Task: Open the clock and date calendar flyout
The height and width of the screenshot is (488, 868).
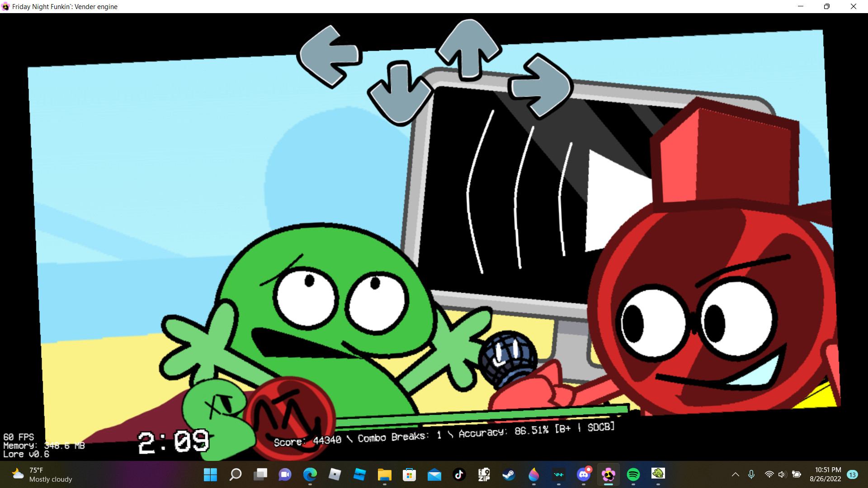Action: [825, 474]
